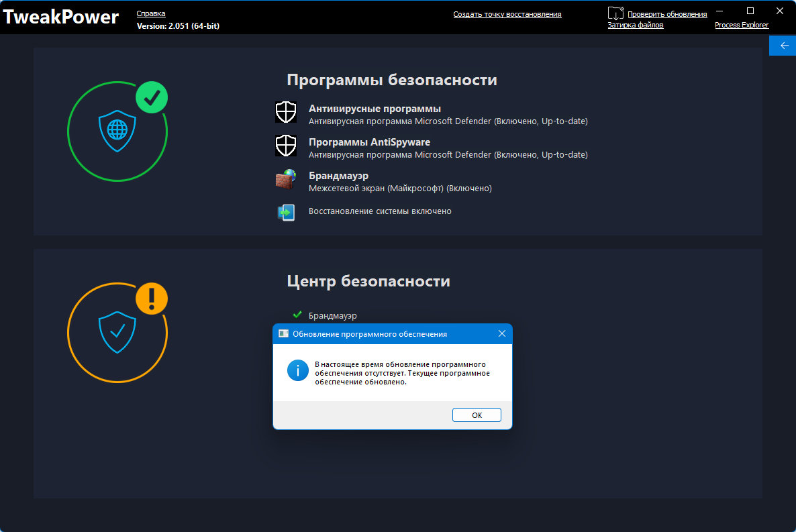Image resolution: width=796 pixels, height=532 pixels.
Task: Click the TweakPower logo title
Action: [x=61, y=17]
